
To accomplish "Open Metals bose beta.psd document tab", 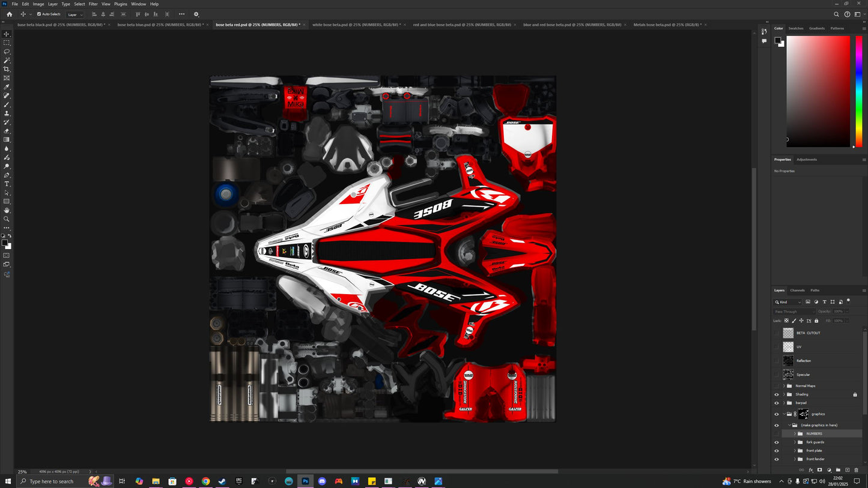I will pyautogui.click(x=667, y=25).
